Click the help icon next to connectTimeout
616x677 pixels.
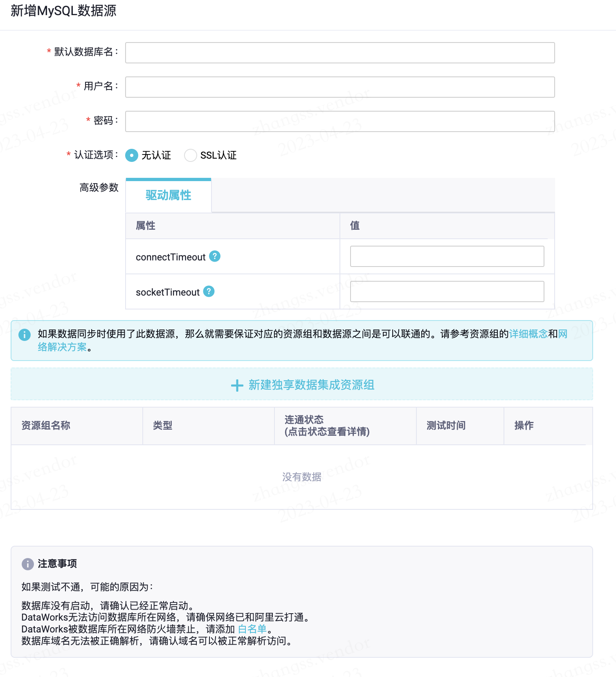tap(215, 256)
